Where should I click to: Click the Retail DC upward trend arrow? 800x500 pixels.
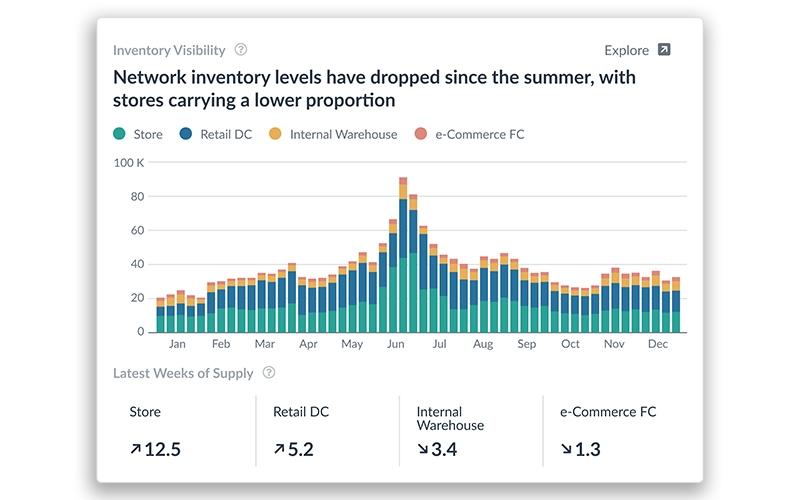point(279,449)
